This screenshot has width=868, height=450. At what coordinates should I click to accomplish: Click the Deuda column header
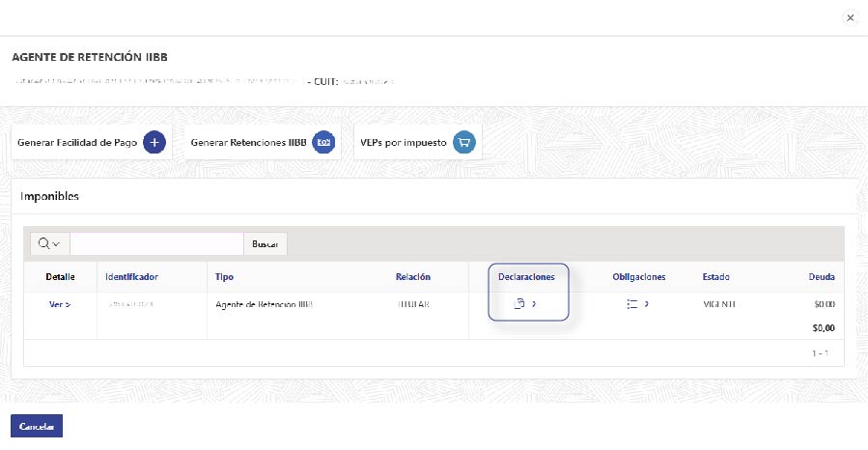pos(822,277)
